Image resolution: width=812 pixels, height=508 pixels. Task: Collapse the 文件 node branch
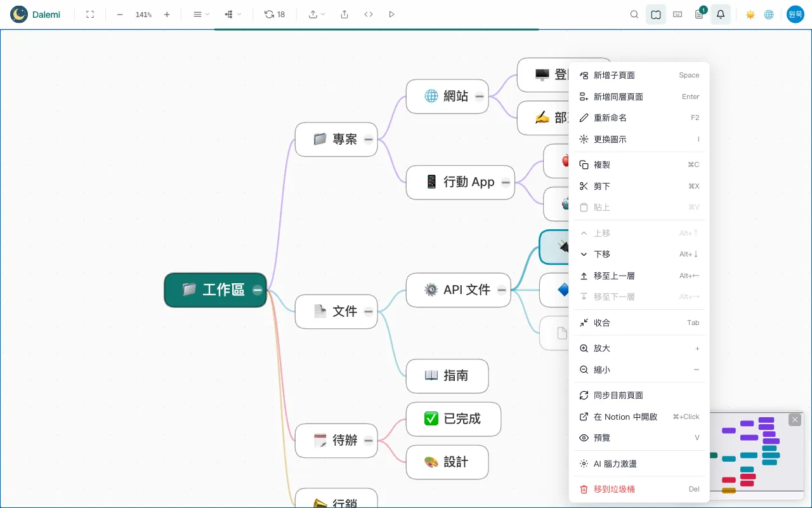tap(369, 311)
